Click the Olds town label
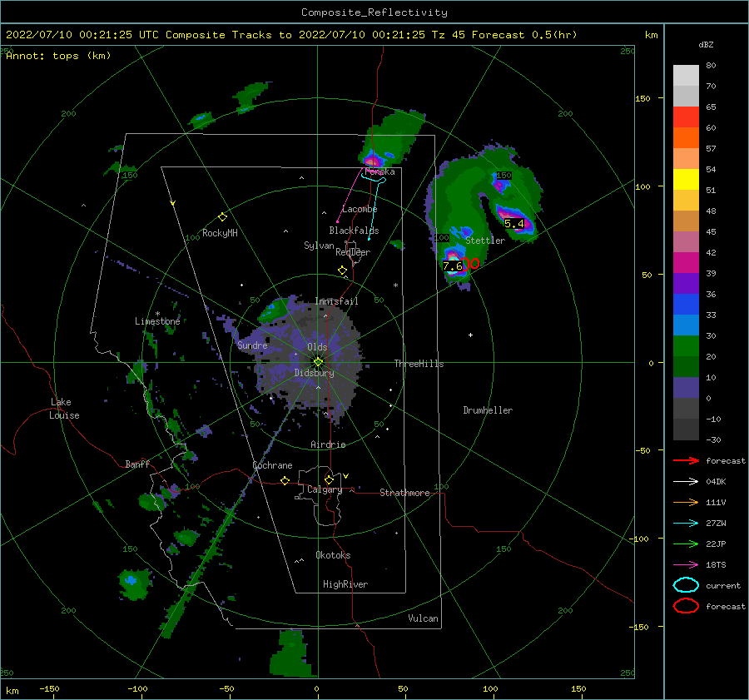Screen dimensions: 749x700 coord(317,347)
